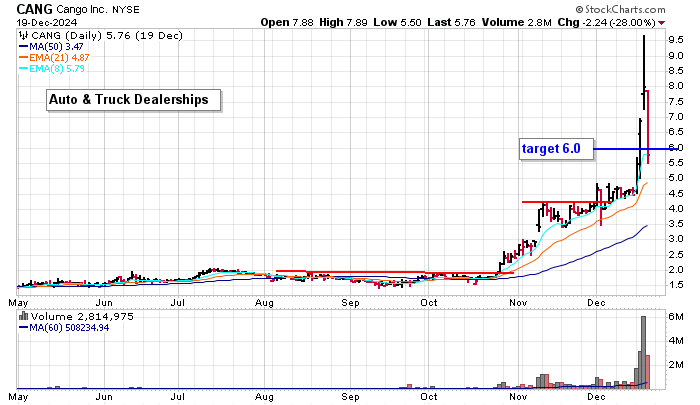This screenshot has width=700, height=405.
Task: Click the red resistance line near 4.2
Action: click(x=567, y=202)
